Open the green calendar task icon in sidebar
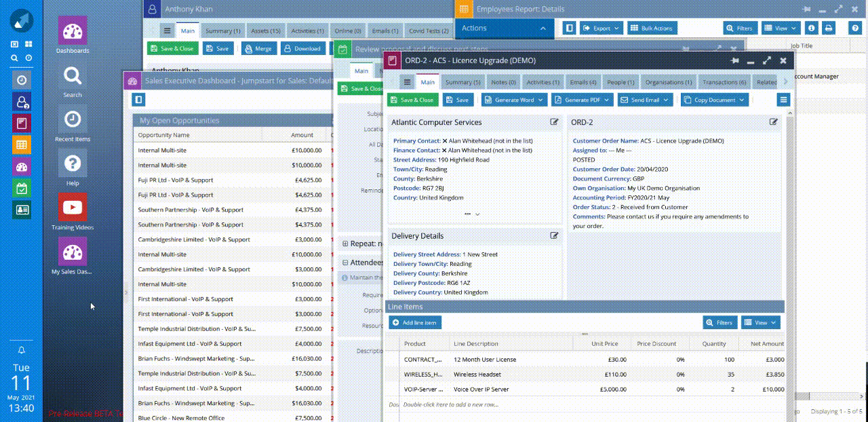 22,188
